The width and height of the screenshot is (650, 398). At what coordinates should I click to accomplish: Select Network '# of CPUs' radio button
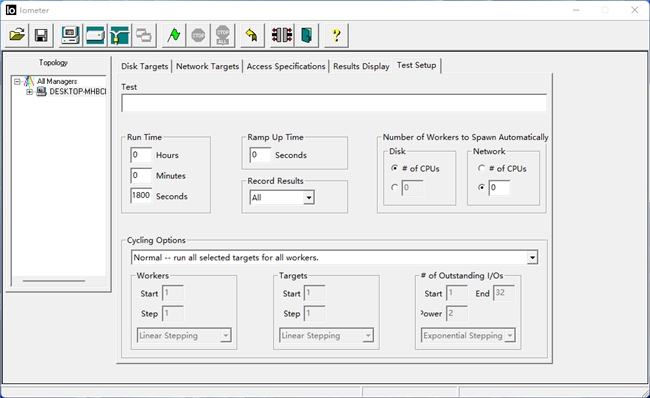[x=481, y=168]
